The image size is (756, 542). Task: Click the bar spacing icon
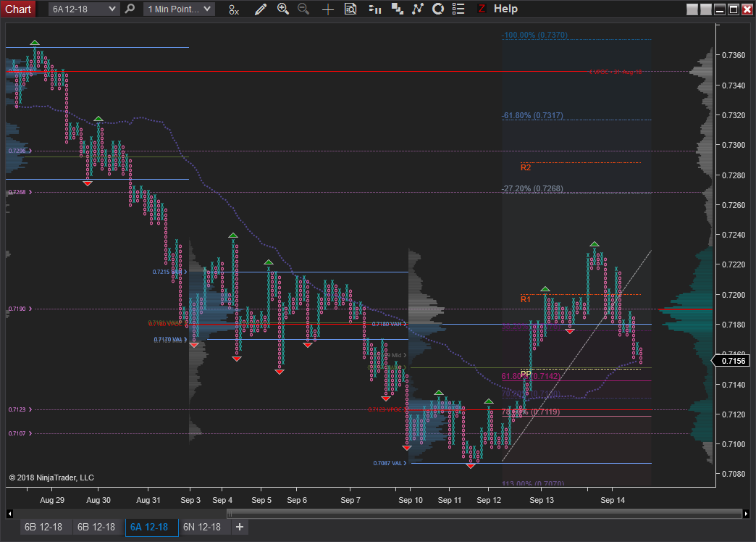(234, 9)
